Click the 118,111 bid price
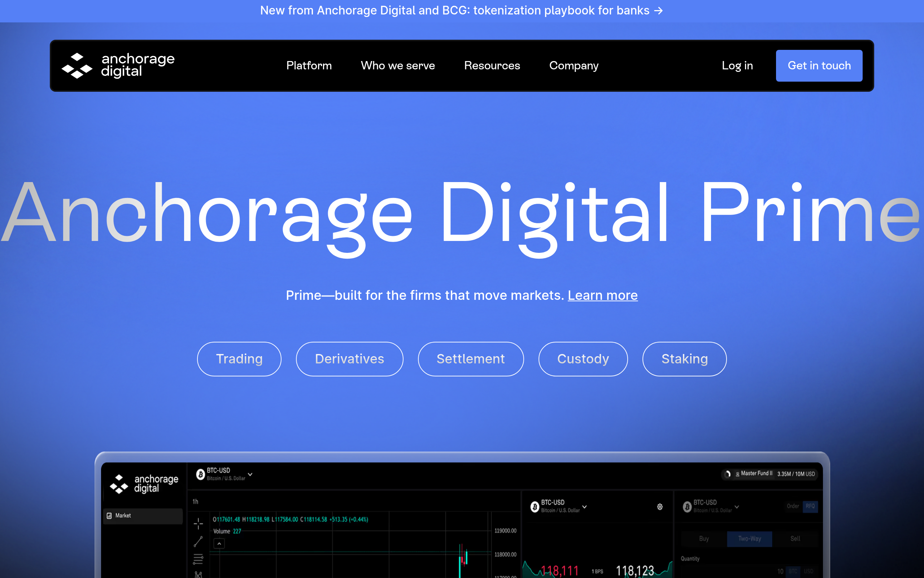This screenshot has height=578, width=924. tap(560, 571)
